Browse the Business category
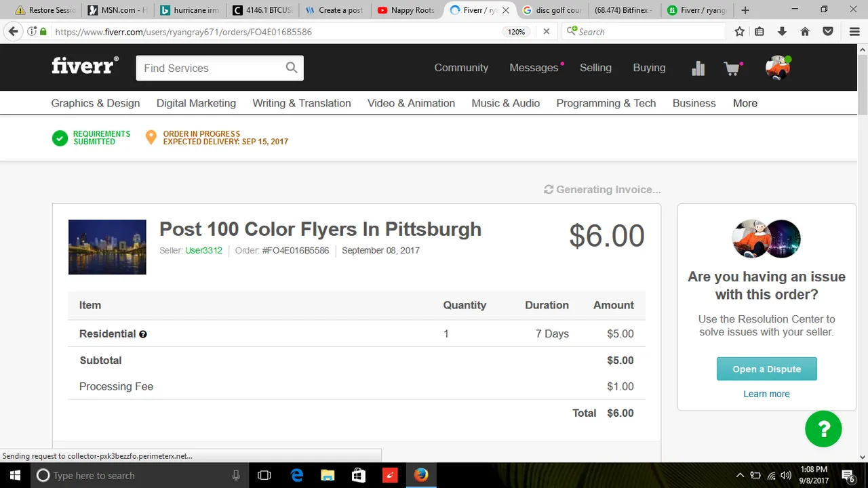The image size is (868, 488). 694,103
